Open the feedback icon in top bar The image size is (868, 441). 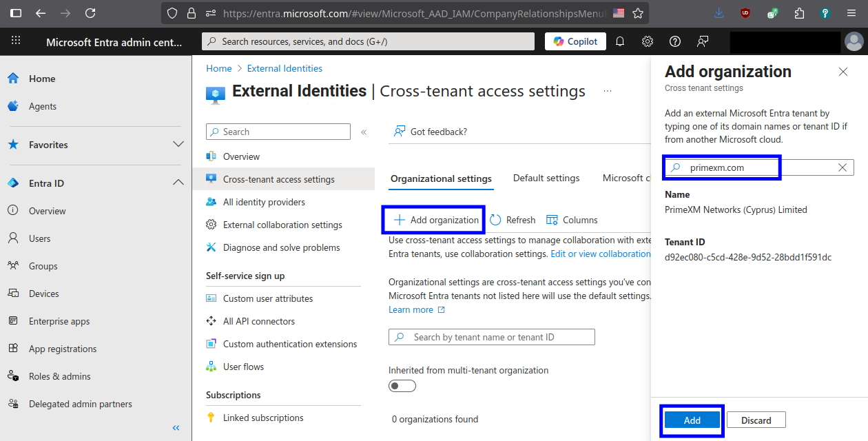(x=703, y=41)
